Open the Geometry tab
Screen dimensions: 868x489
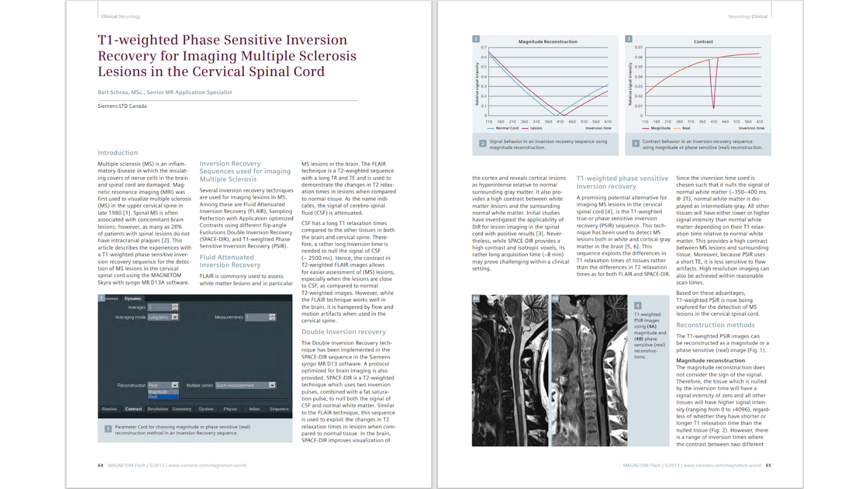click(182, 409)
